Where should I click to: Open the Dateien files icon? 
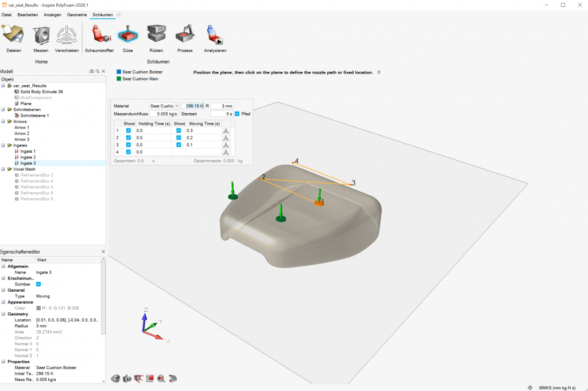point(14,34)
